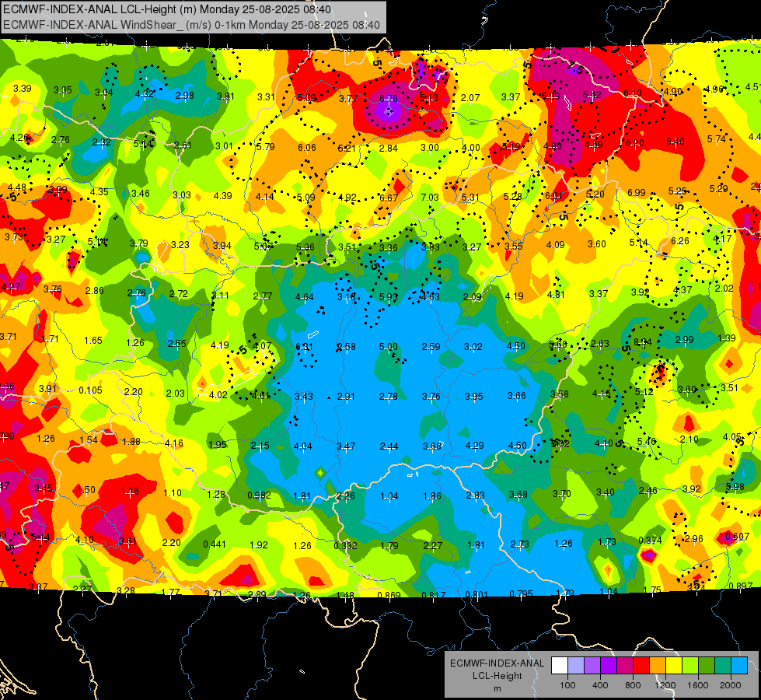
Task: Click the legend label 1600
Action: coord(698,685)
